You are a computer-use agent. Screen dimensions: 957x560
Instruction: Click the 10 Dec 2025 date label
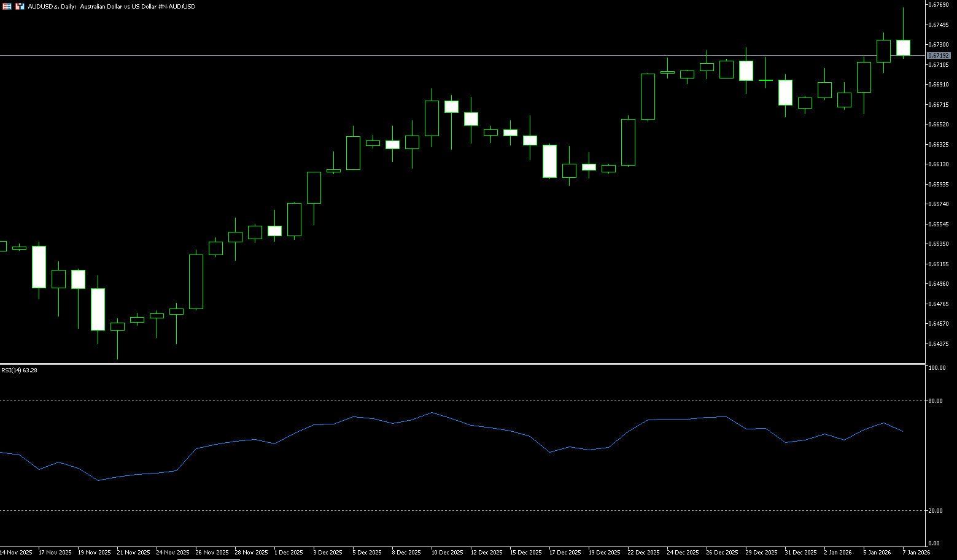click(447, 553)
